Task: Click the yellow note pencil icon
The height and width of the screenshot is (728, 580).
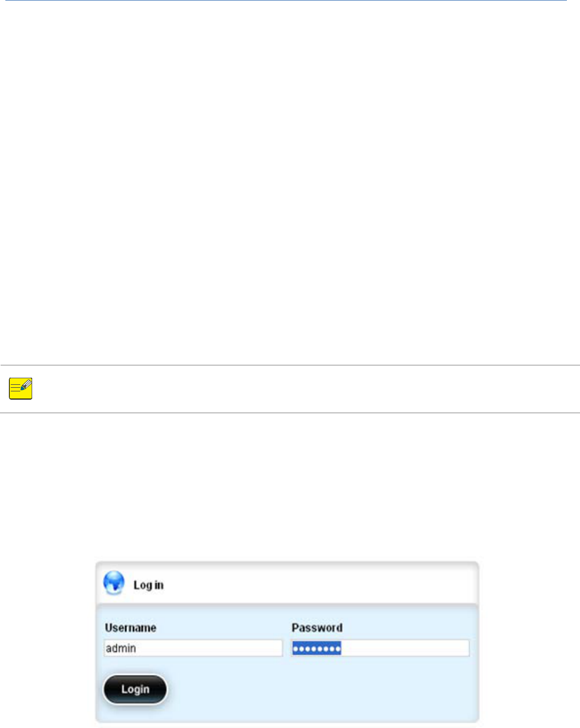Action: (21, 388)
